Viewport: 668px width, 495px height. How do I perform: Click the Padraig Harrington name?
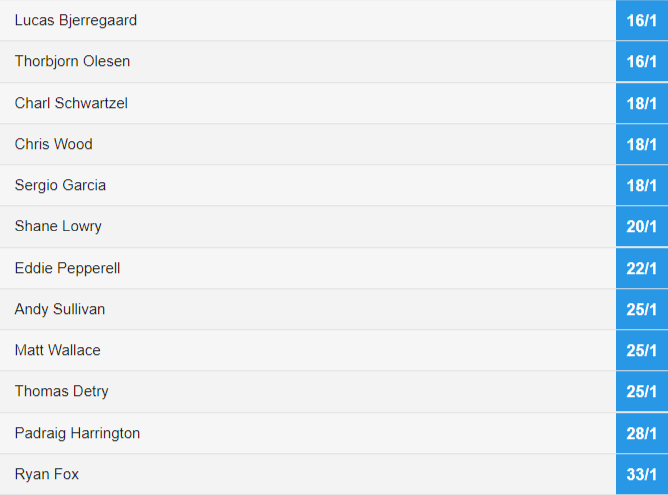tap(77, 433)
